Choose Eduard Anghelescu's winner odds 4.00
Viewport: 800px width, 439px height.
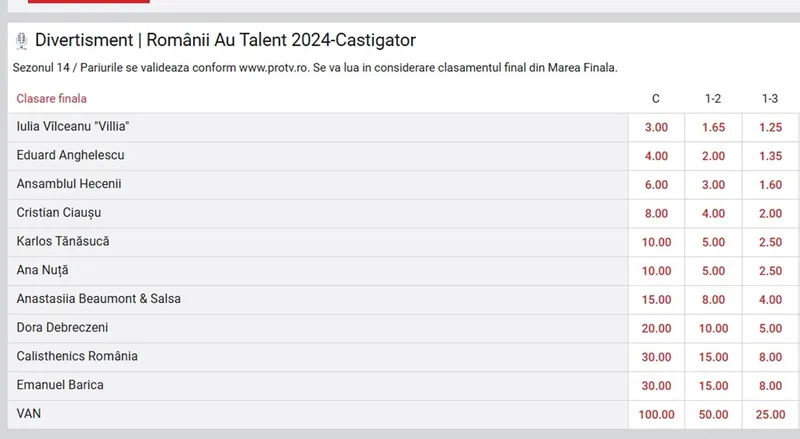click(x=656, y=156)
